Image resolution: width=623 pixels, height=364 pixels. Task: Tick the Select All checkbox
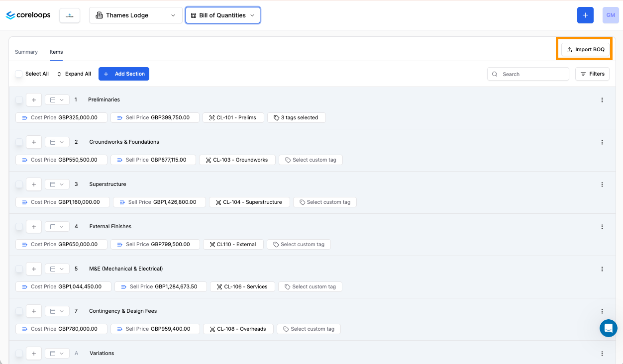[x=19, y=74]
